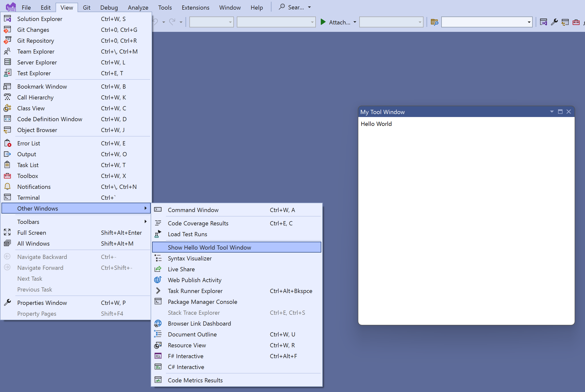The width and height of the screenshot is (585, 392).
Task: Click Full Screen option
Action: 32,232
